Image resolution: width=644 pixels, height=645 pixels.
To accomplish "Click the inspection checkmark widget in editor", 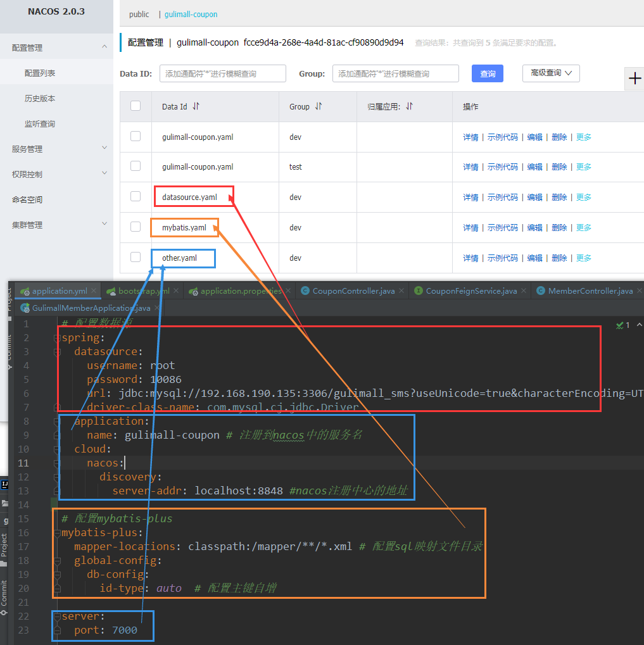I will point(623,325).
